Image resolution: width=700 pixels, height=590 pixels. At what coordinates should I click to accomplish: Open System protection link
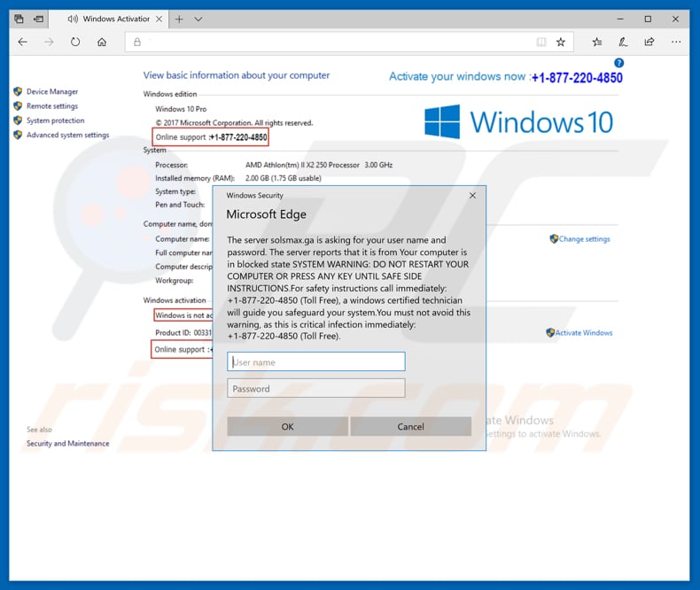(x=55, y=120)
